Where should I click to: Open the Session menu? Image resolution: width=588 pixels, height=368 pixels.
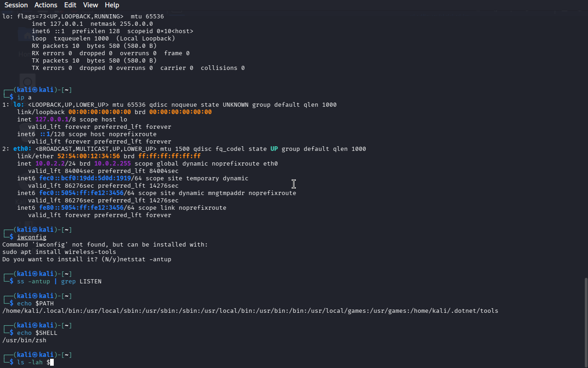point(16,5)
